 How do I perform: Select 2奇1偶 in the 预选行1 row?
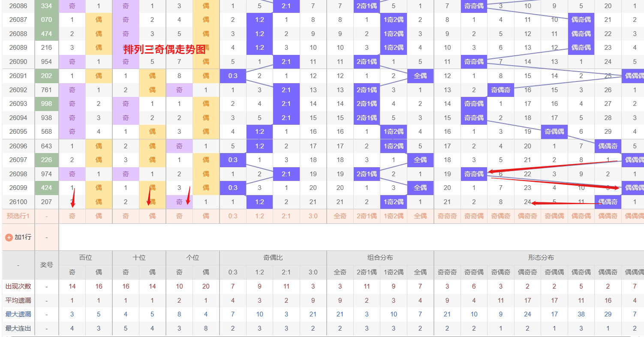(367, 216)
